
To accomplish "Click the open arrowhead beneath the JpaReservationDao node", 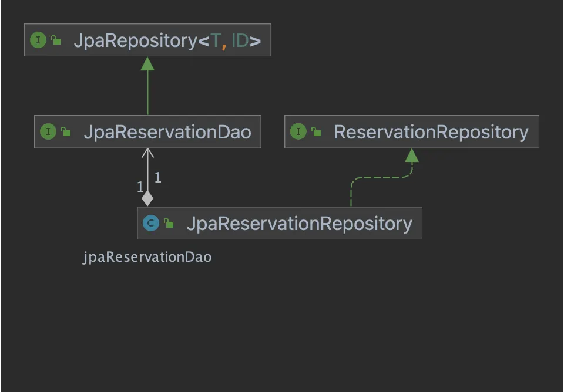I will (x=147, y=153).
